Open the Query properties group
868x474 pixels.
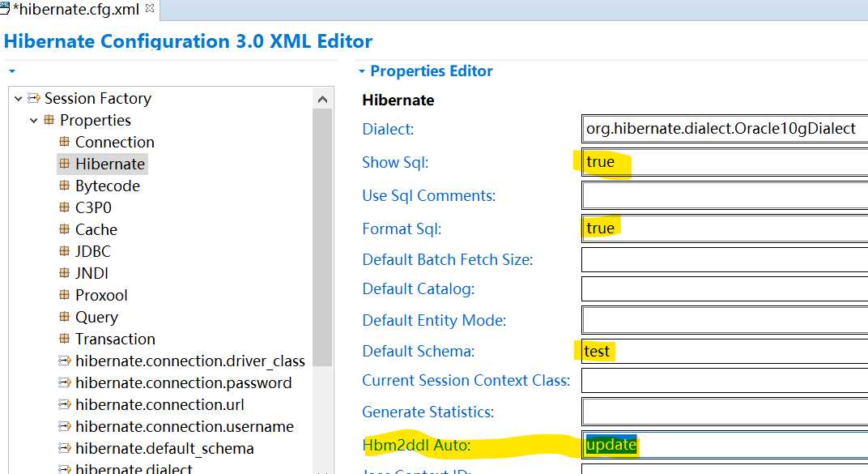97,318
